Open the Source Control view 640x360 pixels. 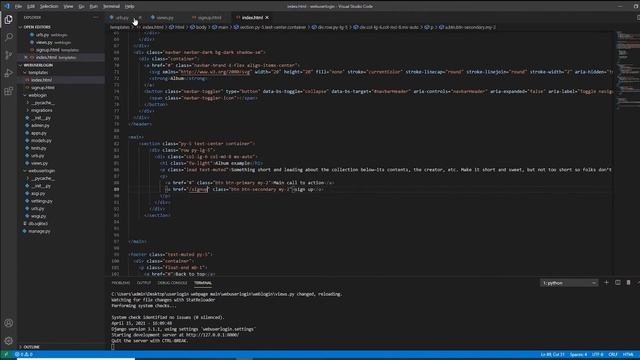(x=9, y=55)
